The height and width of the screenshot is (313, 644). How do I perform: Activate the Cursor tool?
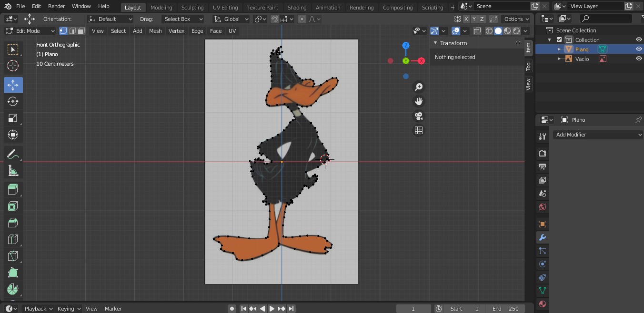[x=13, y=66]
